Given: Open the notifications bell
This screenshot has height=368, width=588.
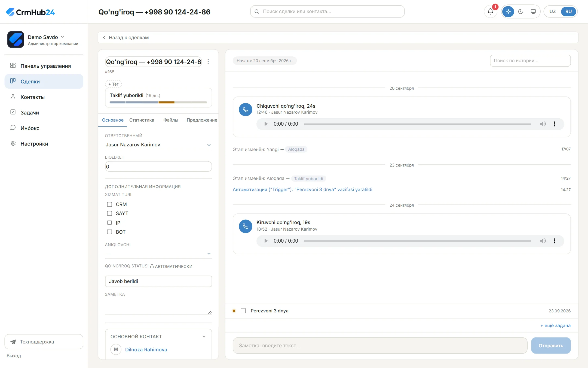Looking at the screenshot, I should point(490,11).
